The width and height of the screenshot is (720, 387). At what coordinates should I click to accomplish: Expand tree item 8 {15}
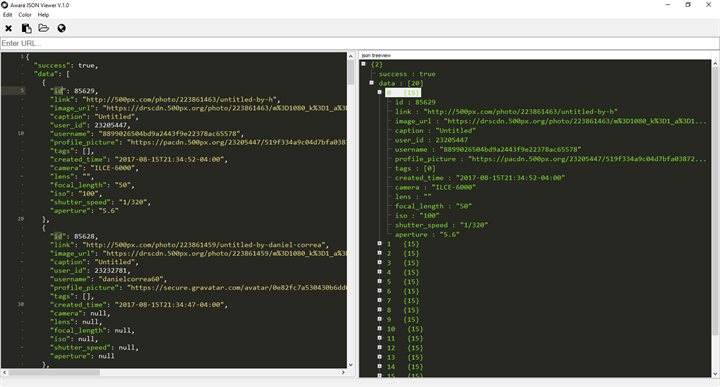point(380,310)
